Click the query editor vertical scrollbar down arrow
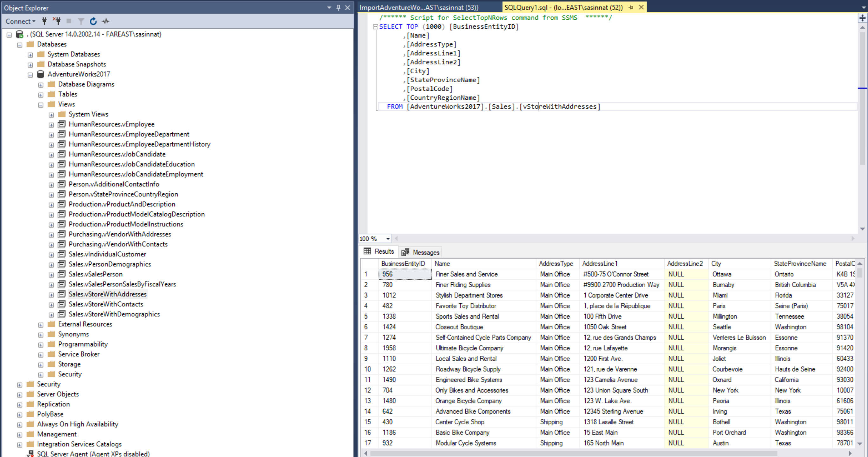868x457 pixels. coord(862,229)
